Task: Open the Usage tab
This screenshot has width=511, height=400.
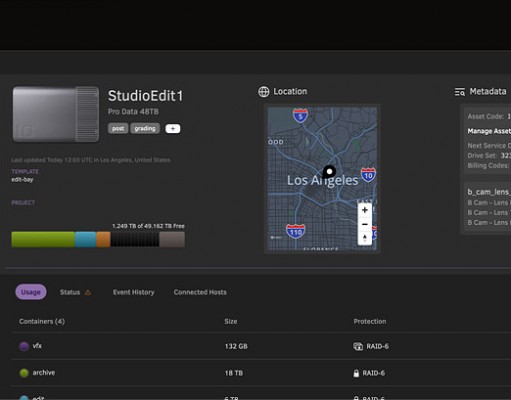Action: coord(31,292)
